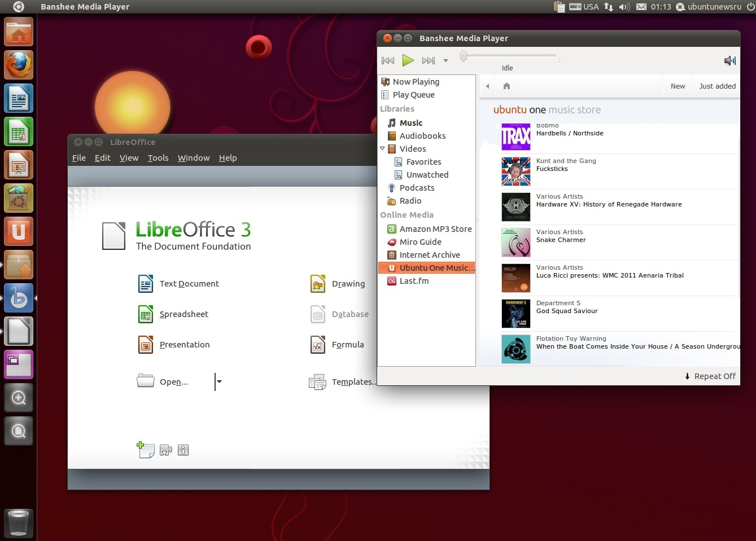The height and width of the screenshot is (541, 756).
Task: Launch LibreOffice Impress from the launcher
Action: (x=19, y=165)
